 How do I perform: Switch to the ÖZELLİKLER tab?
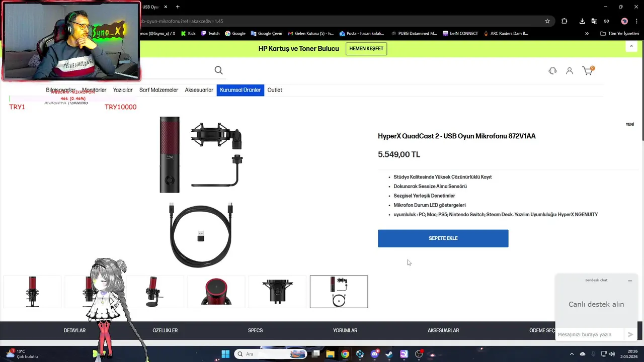click(x=165, y=330)
